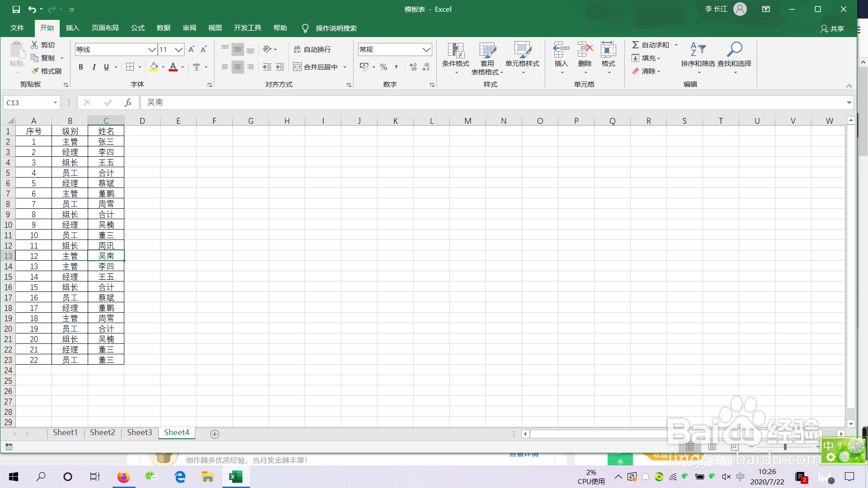
Task: Click cell C5 containing 合计
Action: click(106, 173)
